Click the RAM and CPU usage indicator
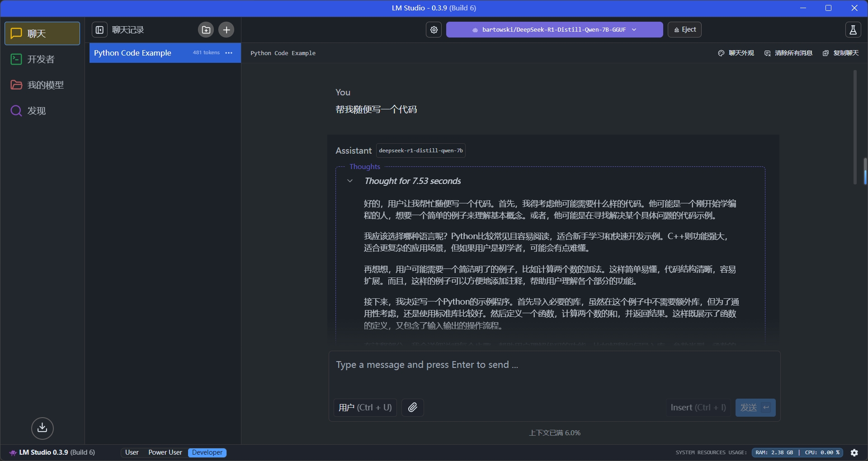Screen dimensions: 868x461 tap(797, 452)
